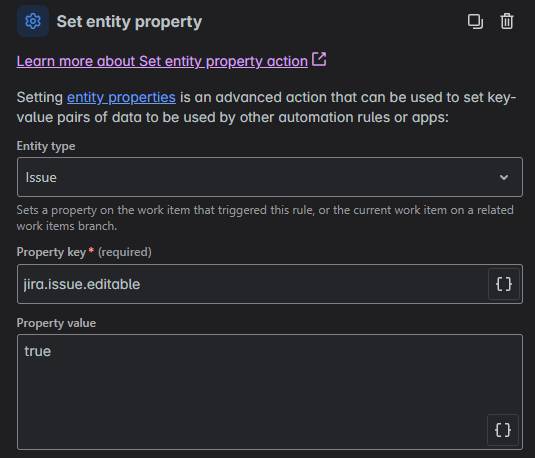Follow the entity properties hyperlink
535x458 pixels.
[x=121, y=98]
